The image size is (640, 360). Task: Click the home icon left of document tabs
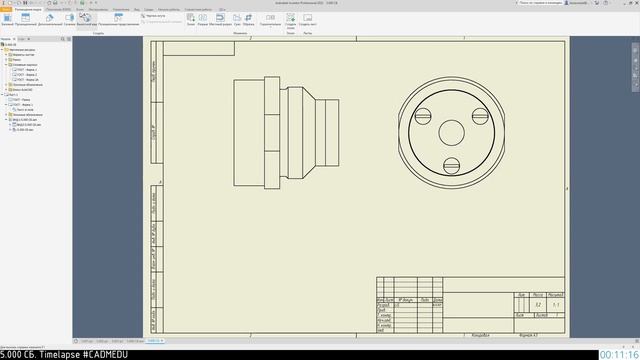[76, 340]
